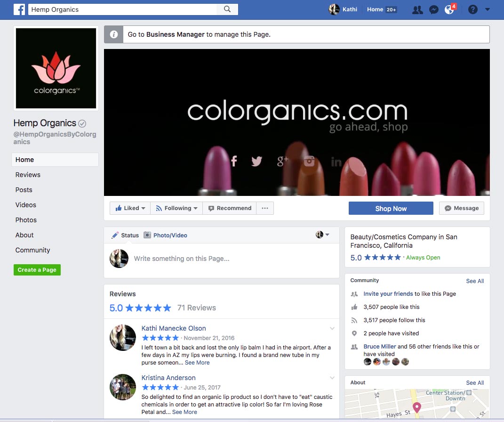Click the Instagram icon on cover photo
This screenshot has height=422, width=504.
(309, 161)
